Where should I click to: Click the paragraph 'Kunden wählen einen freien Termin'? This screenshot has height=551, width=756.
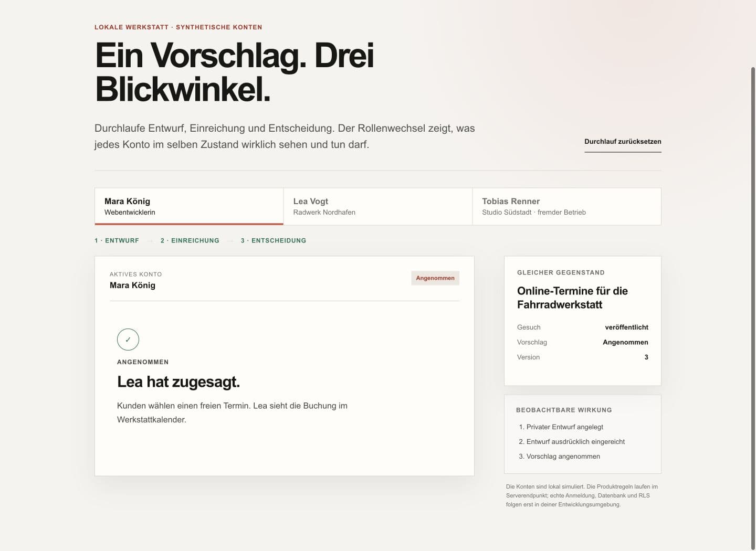(232, 412)
